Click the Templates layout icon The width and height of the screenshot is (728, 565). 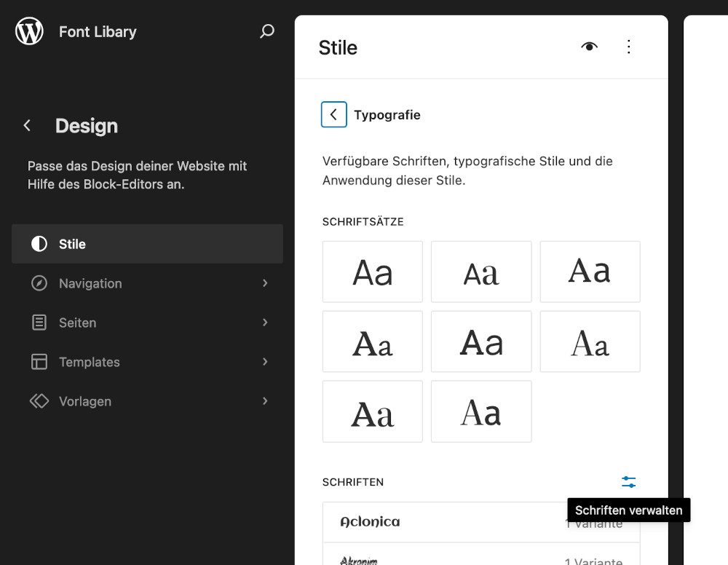(39, 362)
